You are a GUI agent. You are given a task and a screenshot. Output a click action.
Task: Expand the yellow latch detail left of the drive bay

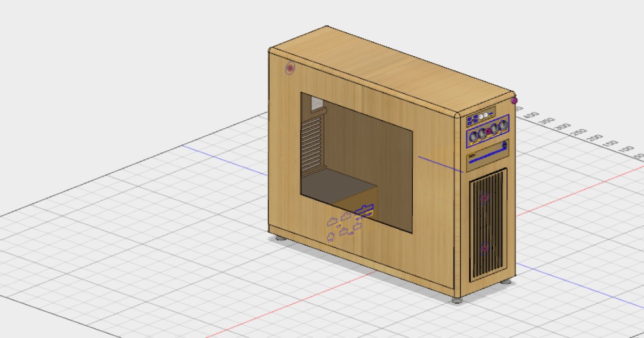click(x=472, y=155)
